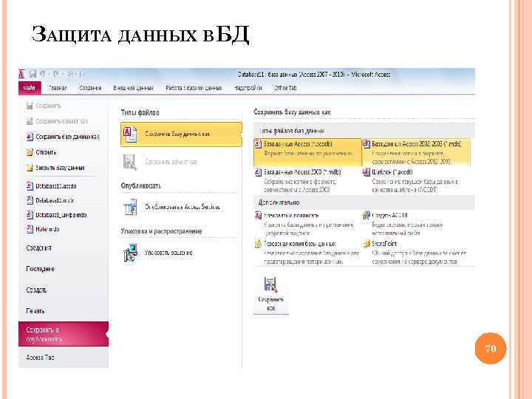Click the Создать ACCDE icon
The width and height of the screenshot is (532, 399).
point(366,215)
